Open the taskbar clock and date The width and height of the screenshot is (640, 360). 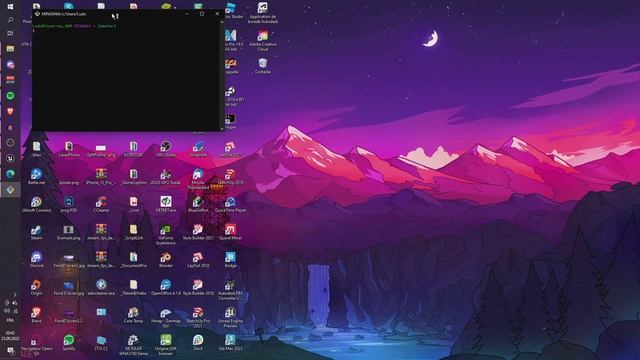(10, 336)
